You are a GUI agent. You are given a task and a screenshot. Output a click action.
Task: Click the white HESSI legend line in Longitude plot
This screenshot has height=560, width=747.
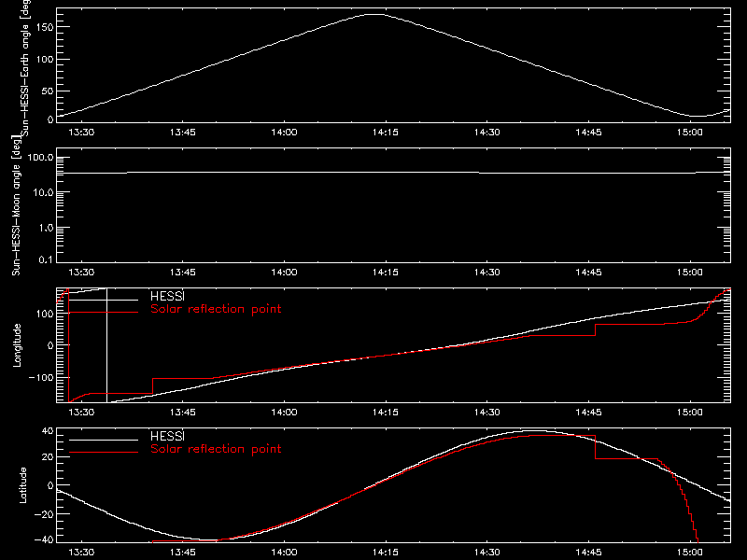click(104, 300)
